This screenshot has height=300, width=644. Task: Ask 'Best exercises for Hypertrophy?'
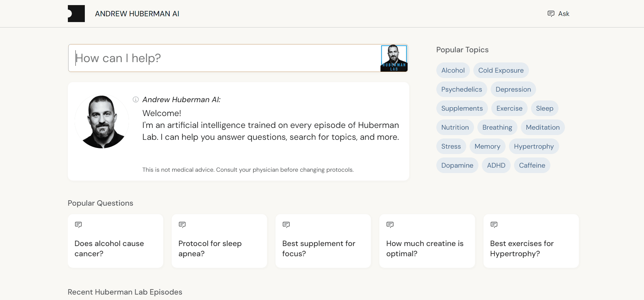pyautogui.click(x=531, y=241)
